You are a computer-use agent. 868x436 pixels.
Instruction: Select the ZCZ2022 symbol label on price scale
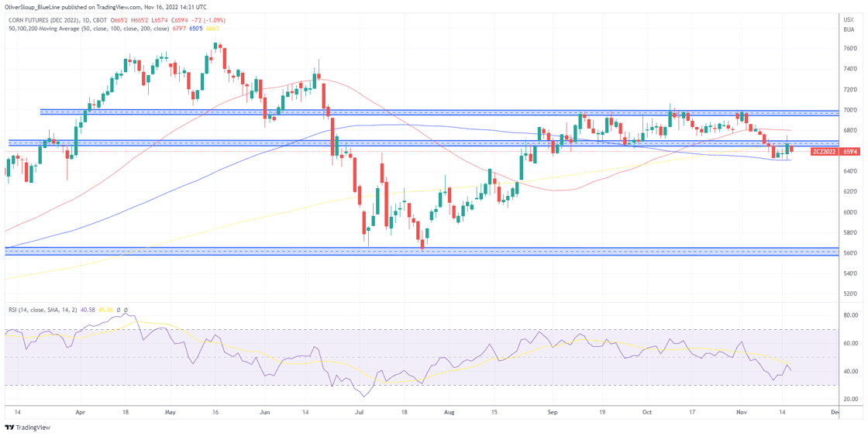point(824,151)
